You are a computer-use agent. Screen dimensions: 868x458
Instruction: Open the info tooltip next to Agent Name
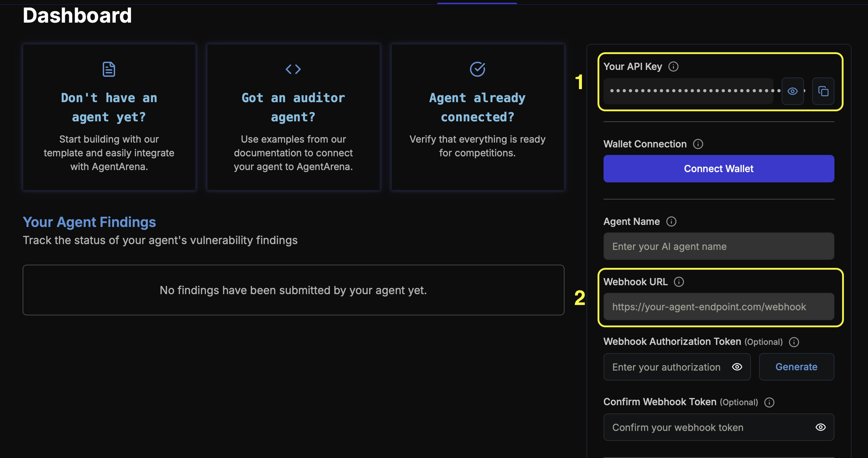pyautogui.click(x=671, y=221)
